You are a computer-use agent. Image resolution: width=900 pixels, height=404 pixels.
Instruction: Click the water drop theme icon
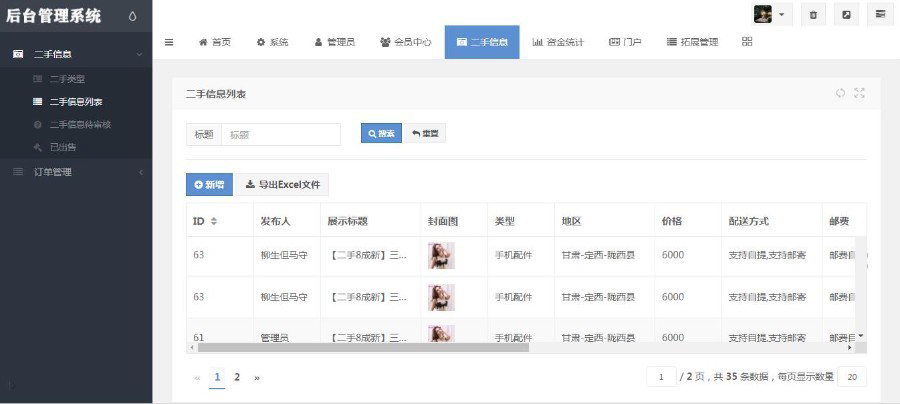(x=134, y=16)
